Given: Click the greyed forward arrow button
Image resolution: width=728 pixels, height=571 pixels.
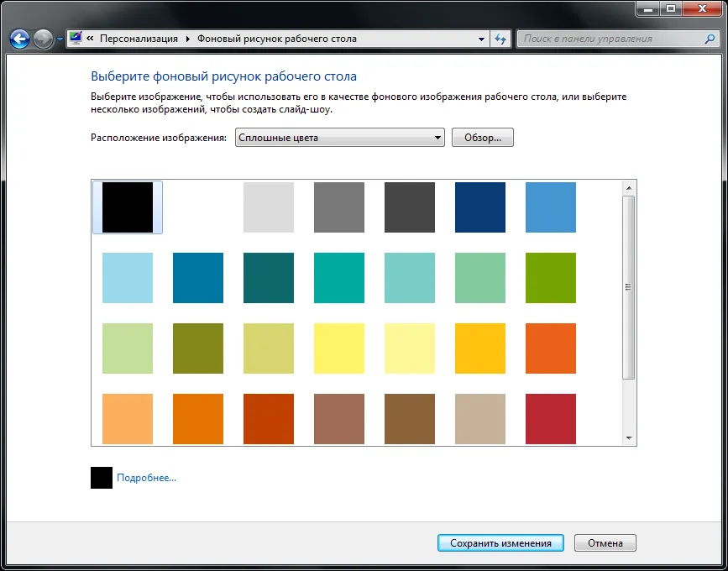Looking at the screenshot, I should (43, 39).
